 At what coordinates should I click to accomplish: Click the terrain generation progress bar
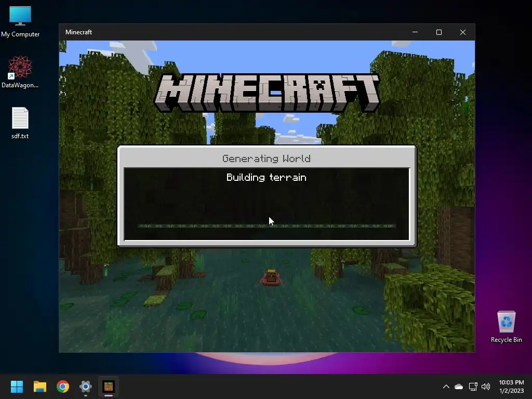[267, 226]
